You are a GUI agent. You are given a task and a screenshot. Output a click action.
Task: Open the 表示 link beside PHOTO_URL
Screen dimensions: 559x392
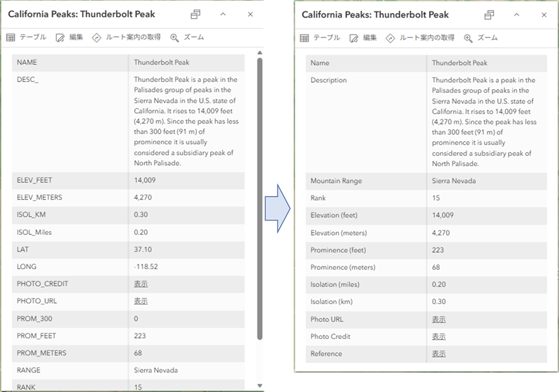(x=141, y=301)
